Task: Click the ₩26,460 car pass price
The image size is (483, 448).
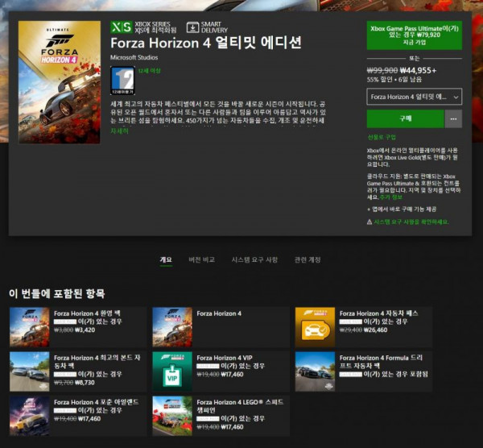Action: coord(375,330)
